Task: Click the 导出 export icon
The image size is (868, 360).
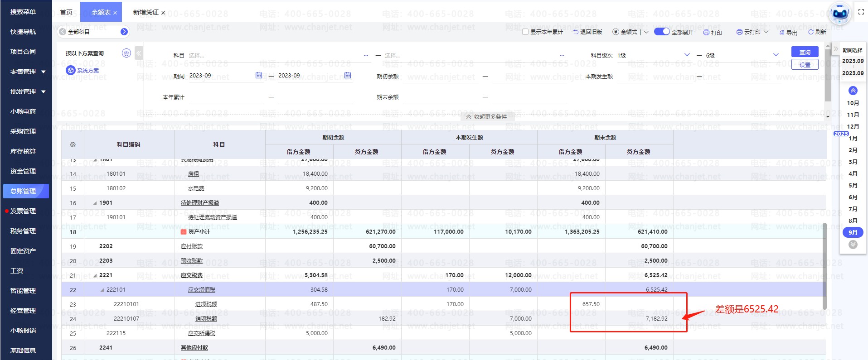Action: [782, 33]
